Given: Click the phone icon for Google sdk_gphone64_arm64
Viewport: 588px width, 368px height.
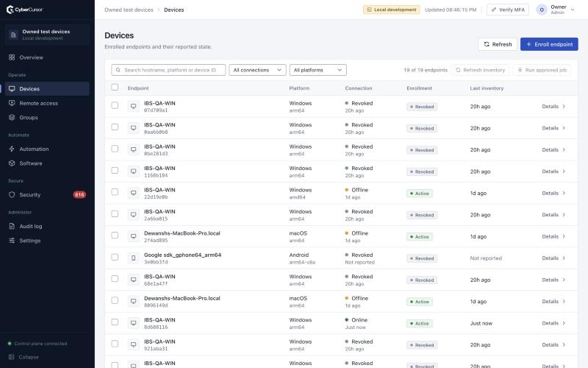Looking at the screenshot, I should coord(133,258).
